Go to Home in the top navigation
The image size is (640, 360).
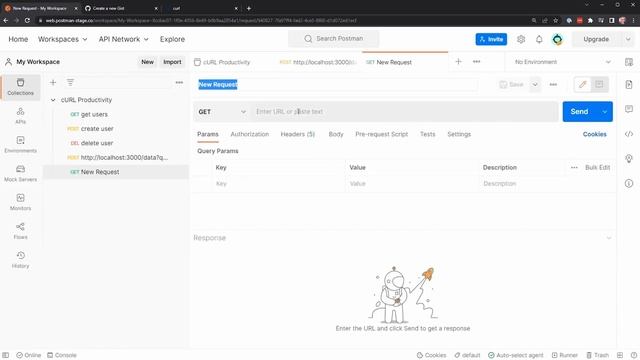tap(18, 39)
